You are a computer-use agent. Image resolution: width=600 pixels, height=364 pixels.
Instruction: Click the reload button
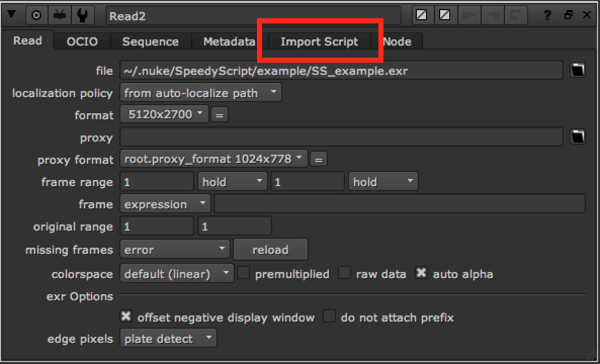270,250
